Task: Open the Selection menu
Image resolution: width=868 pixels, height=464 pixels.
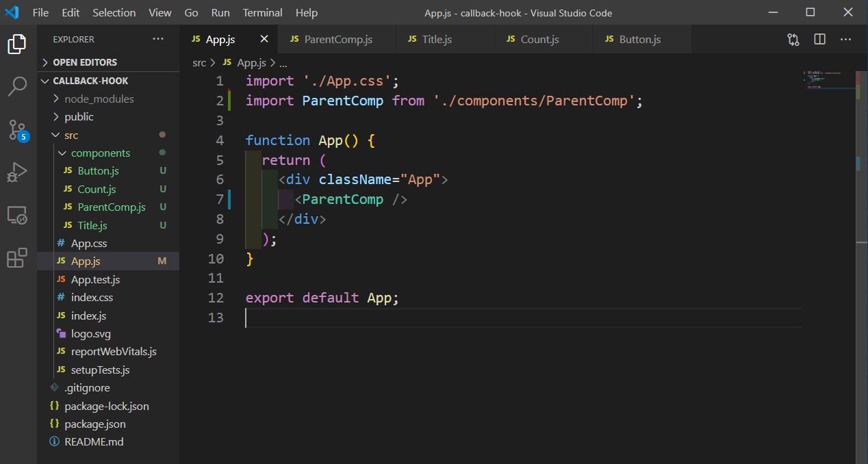Action: [x=114, y=12]
